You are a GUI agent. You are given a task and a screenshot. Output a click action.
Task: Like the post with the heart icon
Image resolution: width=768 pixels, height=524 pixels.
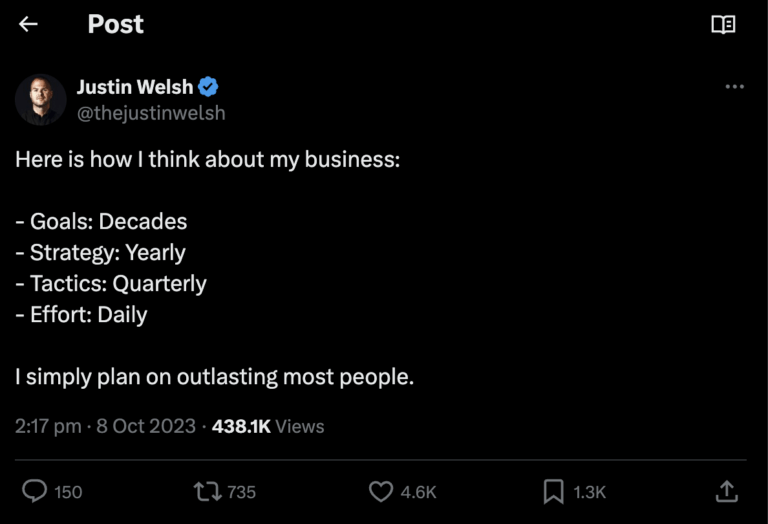click(x=381, y=491)
